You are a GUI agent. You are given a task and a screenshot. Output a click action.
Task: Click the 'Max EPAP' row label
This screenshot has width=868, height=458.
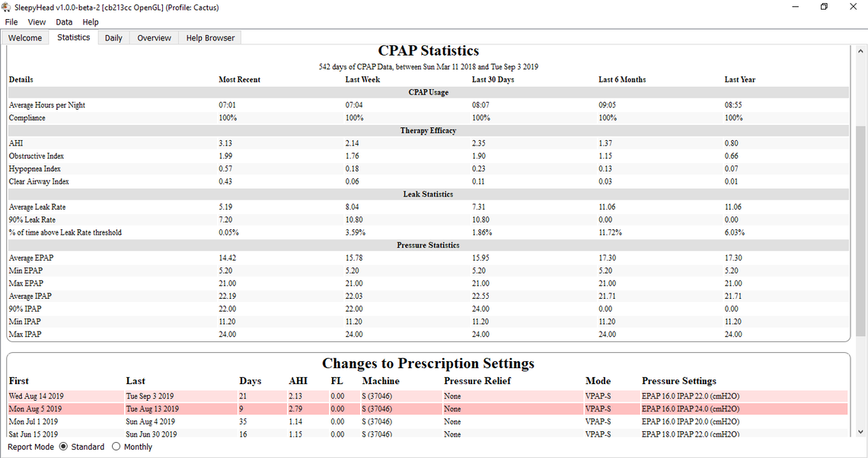pyautogui.click(x=26, y=283)
